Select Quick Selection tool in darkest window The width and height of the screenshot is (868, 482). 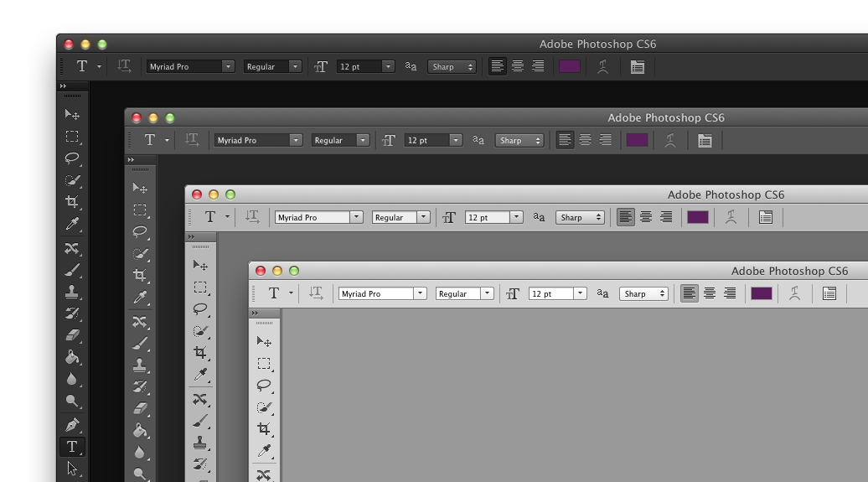72,180
